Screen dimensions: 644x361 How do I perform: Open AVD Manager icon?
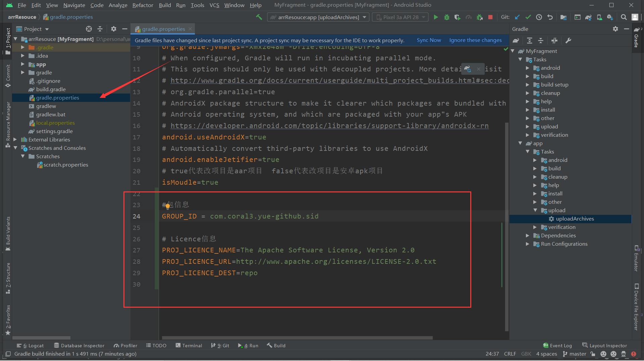599,17
